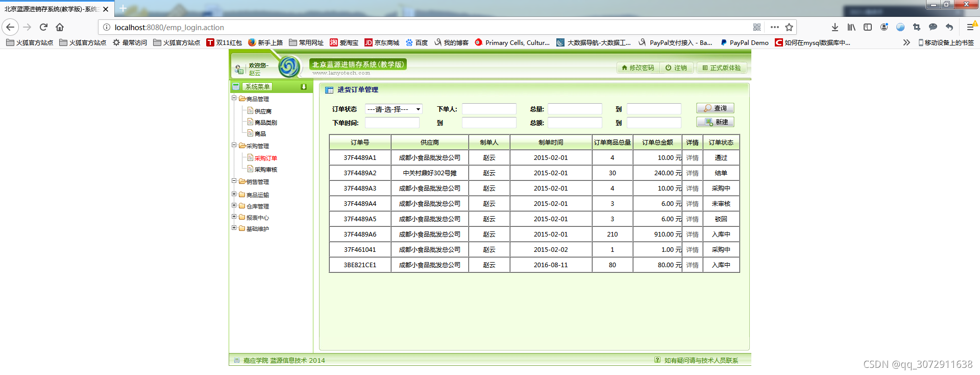Click the 正式版体验 button
Screen dimensions: 980x375
[x=722, y=67]
